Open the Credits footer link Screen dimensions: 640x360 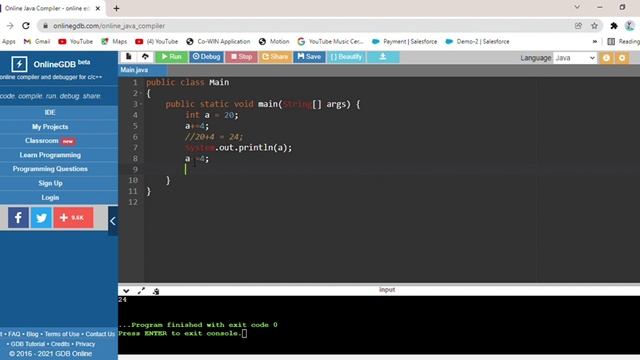coord(60,344)
